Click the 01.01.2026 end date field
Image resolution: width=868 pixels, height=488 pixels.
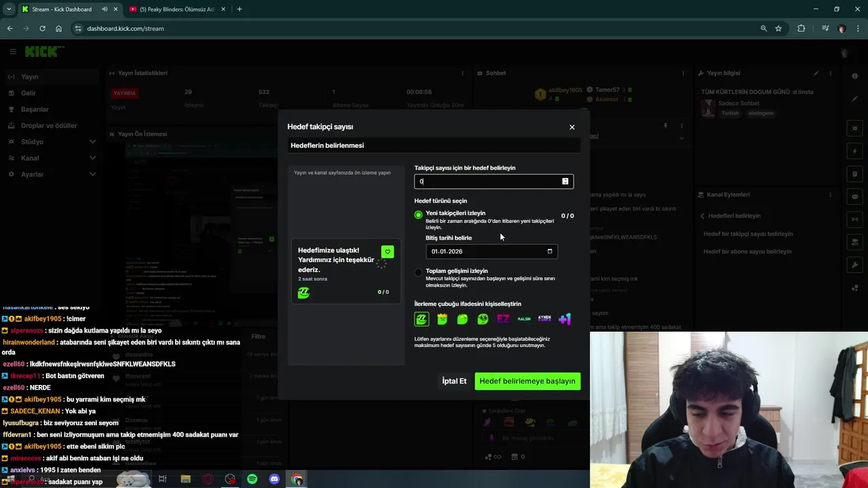tap(492, 251)
